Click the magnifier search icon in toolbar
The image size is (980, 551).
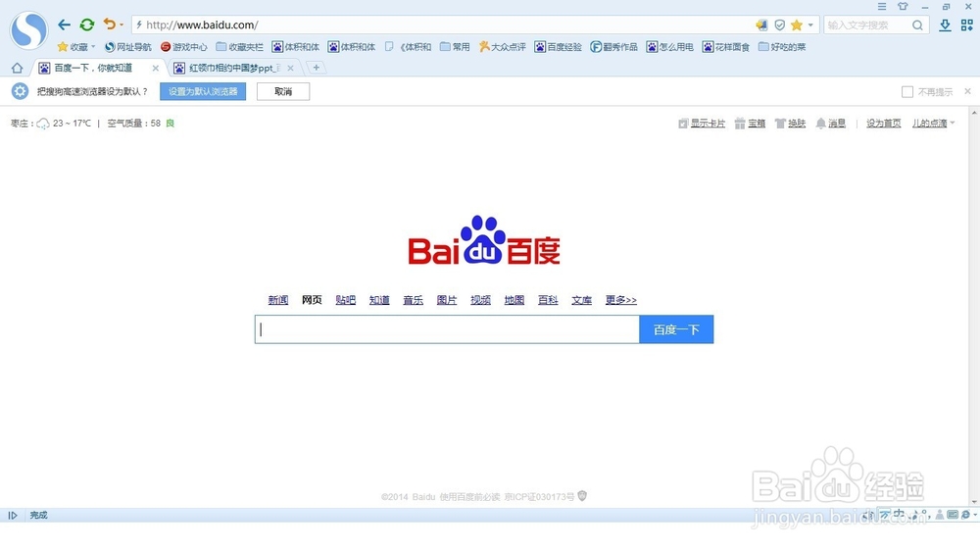(x=917, y=25)
